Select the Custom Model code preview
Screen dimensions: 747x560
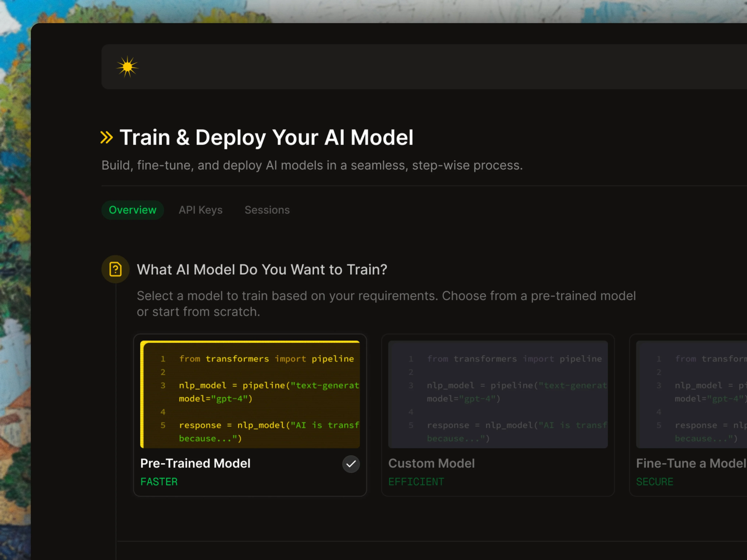tap(498, 394)
